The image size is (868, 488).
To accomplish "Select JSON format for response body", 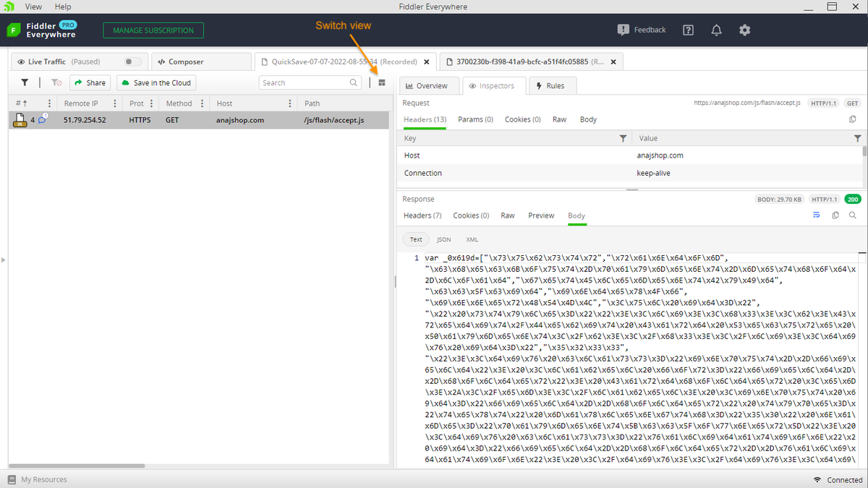I will pos(443,239).
